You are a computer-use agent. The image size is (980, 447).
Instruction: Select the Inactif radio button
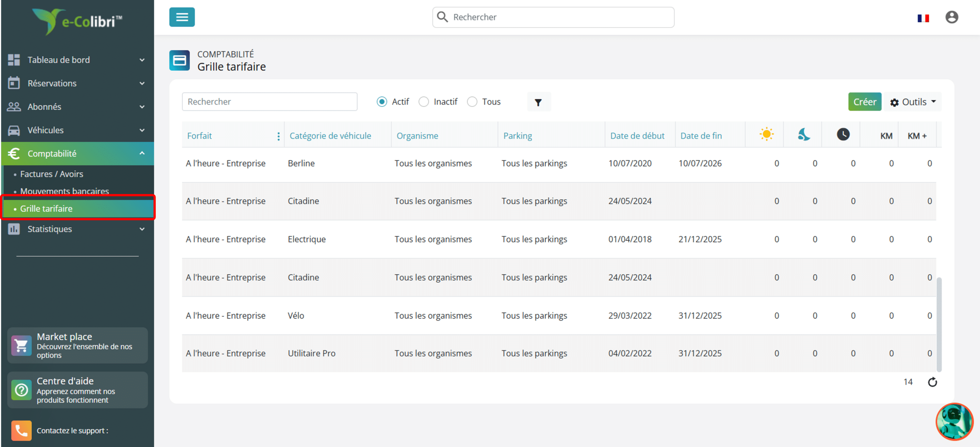click(x=423, y=102)
